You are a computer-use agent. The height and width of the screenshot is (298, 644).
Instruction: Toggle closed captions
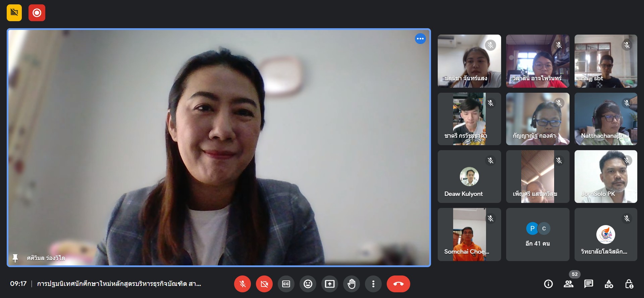click(286, 284)
